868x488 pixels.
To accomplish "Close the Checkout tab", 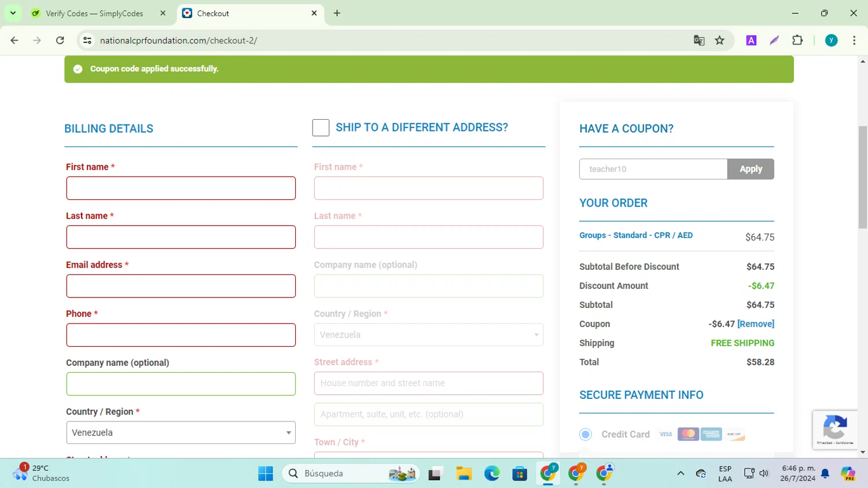I will tap(314, 13).
